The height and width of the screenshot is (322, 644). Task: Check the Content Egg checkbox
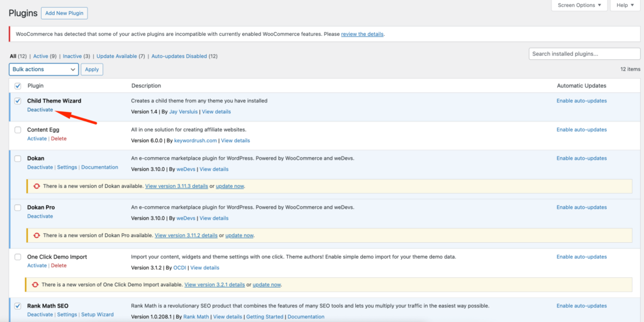(18, 130)
